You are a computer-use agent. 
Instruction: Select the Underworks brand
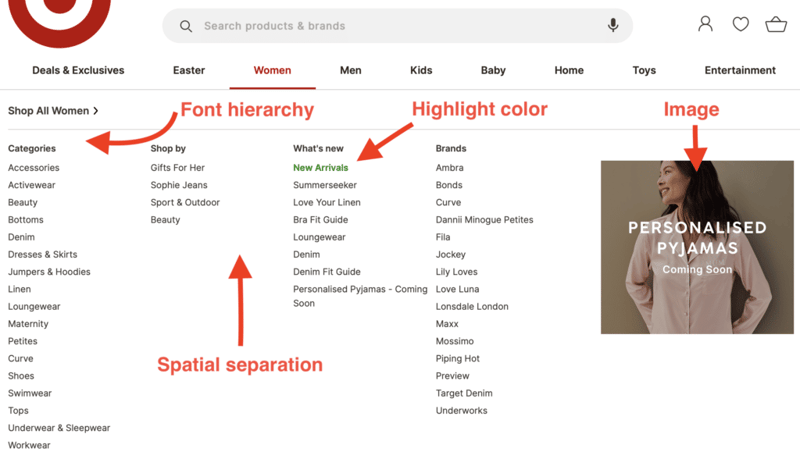click(461, 411)
